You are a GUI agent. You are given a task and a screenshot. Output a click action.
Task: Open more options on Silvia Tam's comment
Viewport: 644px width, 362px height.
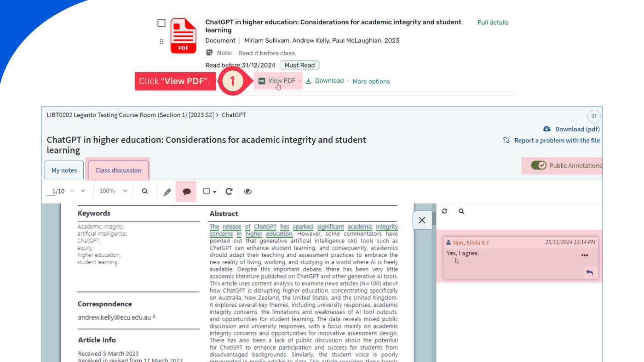click(x=585, y=255)
